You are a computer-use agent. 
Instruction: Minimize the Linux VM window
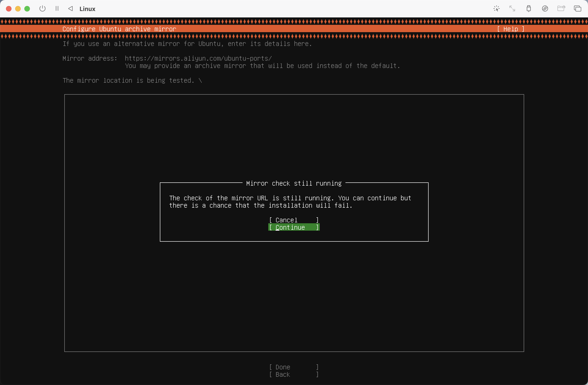point(18,9)
